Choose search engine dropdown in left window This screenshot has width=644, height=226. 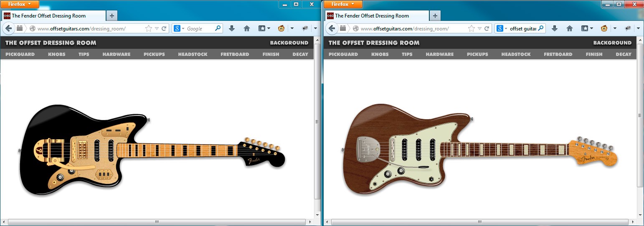179,29
